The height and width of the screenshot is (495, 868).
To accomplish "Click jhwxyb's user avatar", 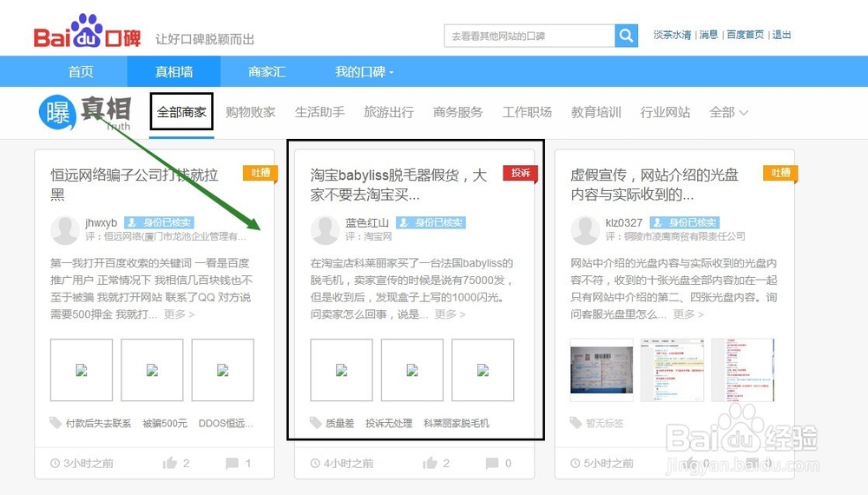I will [65, 230].
